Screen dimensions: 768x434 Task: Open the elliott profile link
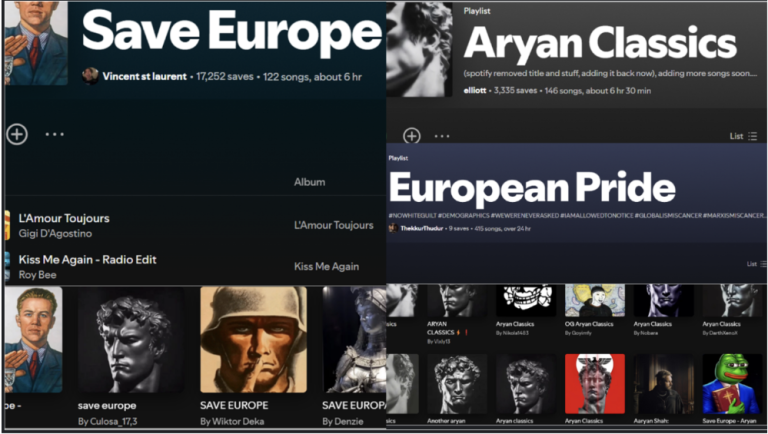(475, 91)
